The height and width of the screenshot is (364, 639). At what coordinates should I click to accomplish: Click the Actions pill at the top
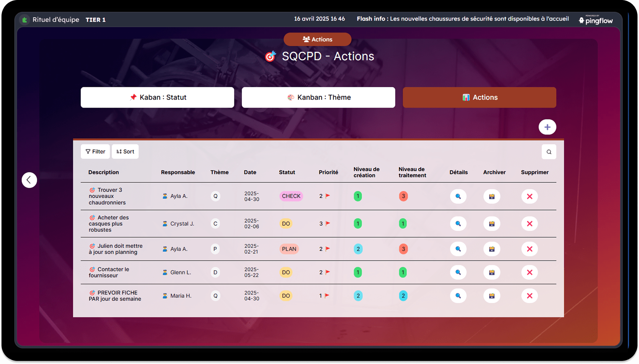tap(317, 39)
